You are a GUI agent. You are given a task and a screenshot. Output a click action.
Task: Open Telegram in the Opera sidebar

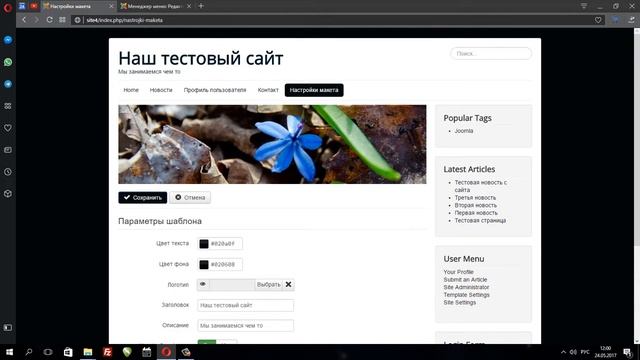[x=8, y=84]
